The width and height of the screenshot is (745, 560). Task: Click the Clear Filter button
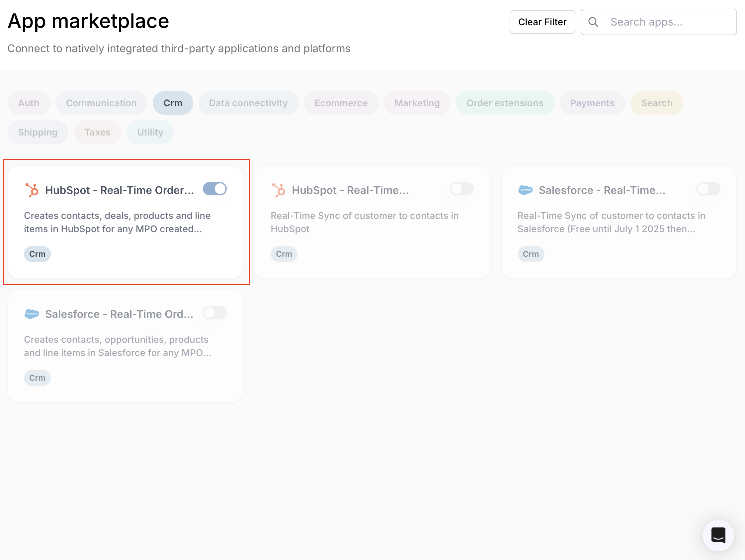coord(542,22)
